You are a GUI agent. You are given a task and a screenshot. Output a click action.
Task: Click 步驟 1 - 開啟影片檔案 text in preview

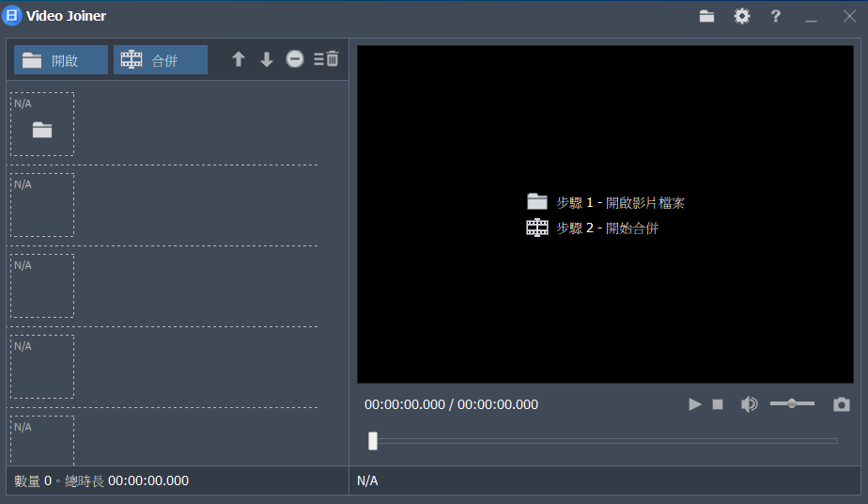click(x=621, y=203)
